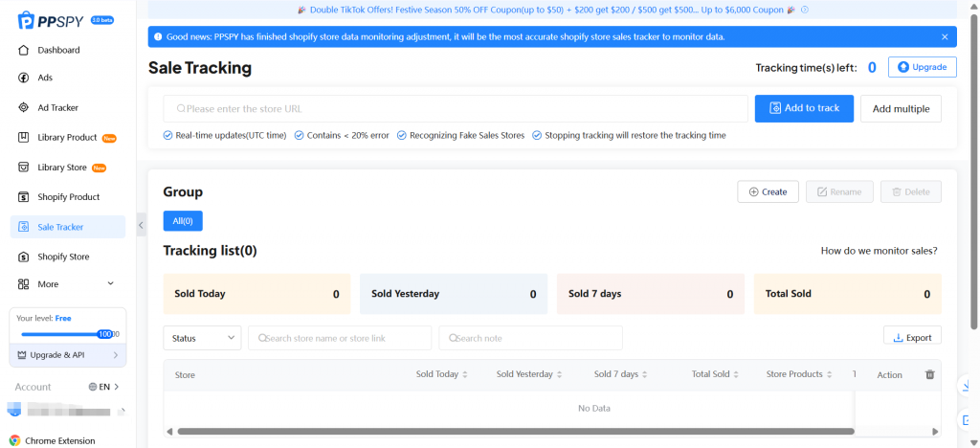Click the trash icon in table header
The image size is (980, 448).
(929, 374)
